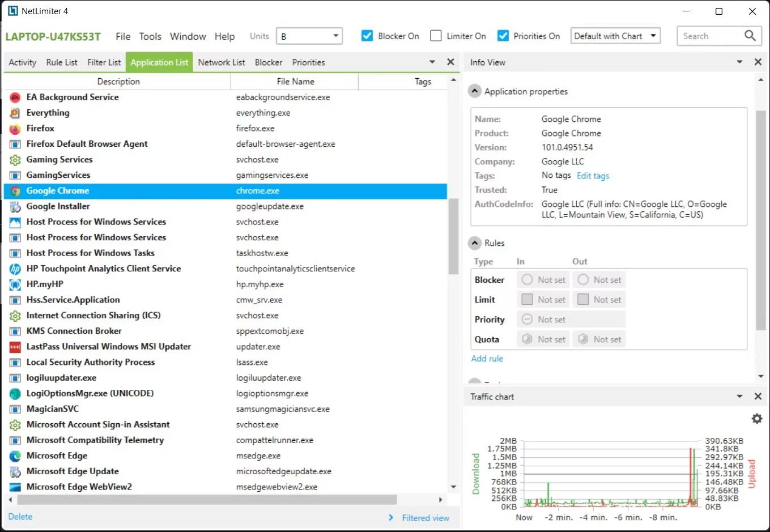Click the Quota Out rule icon
Image resolution: width=770 pixels, height=532 pixels.
pos(583,339)
